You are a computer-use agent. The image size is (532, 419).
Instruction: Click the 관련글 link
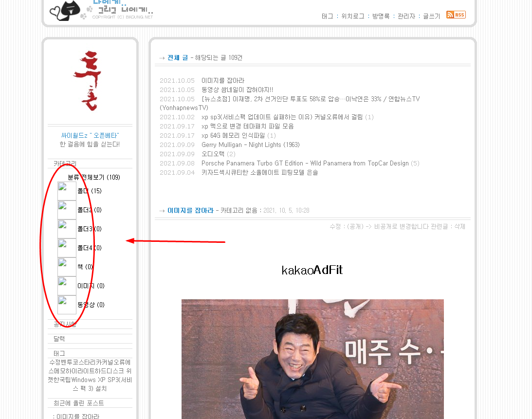pos(439,227)
